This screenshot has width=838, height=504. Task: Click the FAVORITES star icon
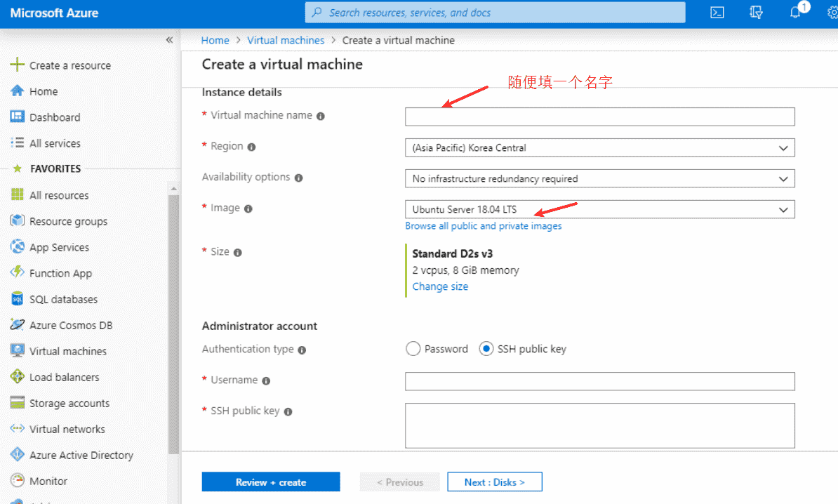tap(17, 168)
